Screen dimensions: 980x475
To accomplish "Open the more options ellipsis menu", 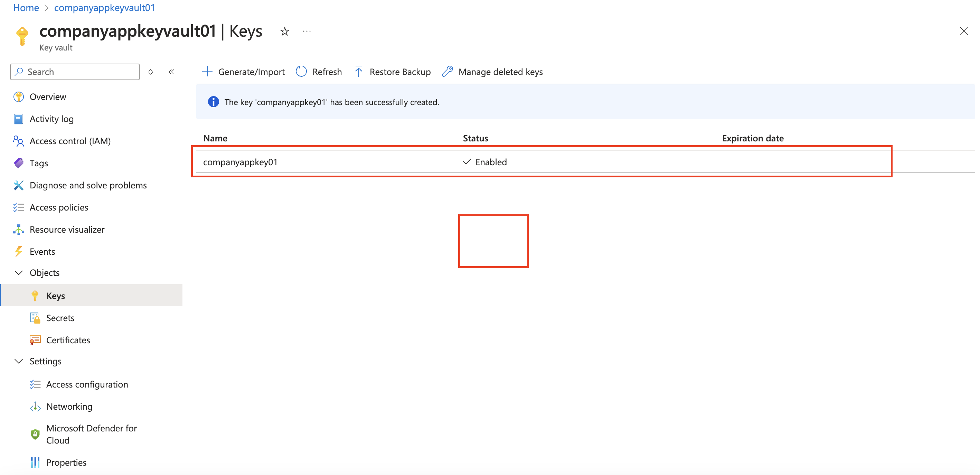I will 307,31.
